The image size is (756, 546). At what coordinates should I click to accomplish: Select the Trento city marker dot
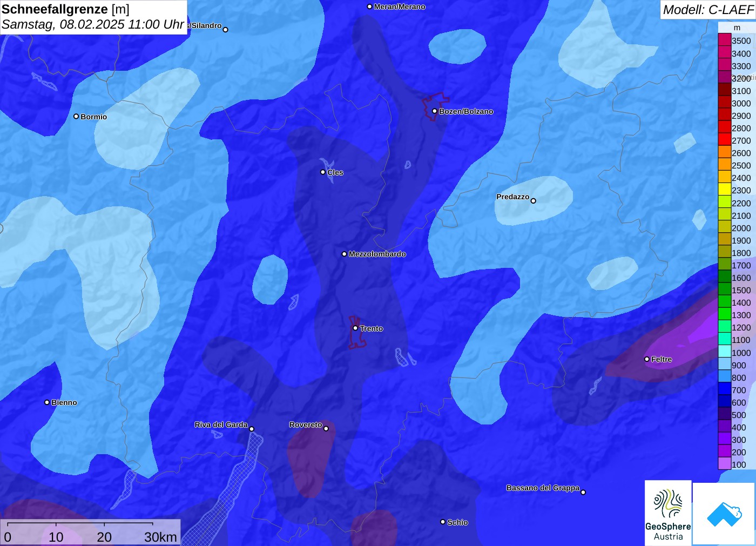click(355, 328)
